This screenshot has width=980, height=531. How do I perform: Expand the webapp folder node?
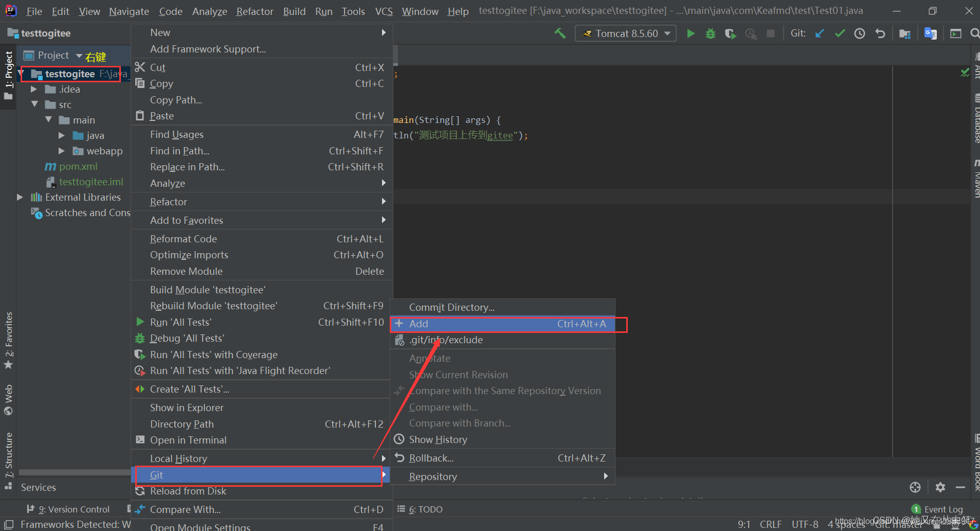click(x=62, y=151)
